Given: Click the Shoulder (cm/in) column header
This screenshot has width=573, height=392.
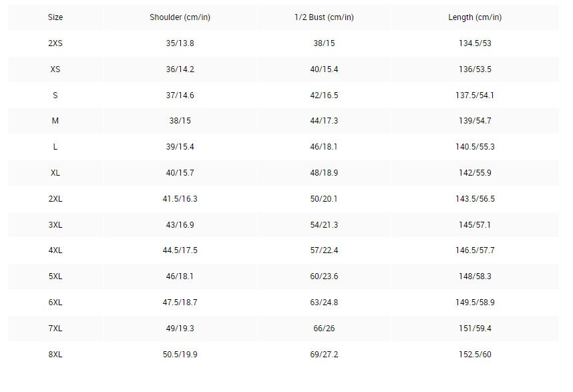Looking at the screenshot, I should tap(180, 17).
